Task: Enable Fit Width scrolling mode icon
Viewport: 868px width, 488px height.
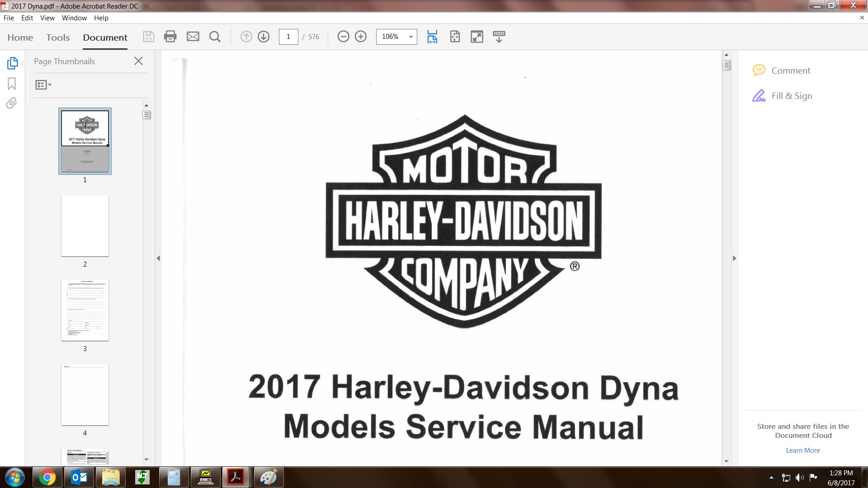Action: 432,37
